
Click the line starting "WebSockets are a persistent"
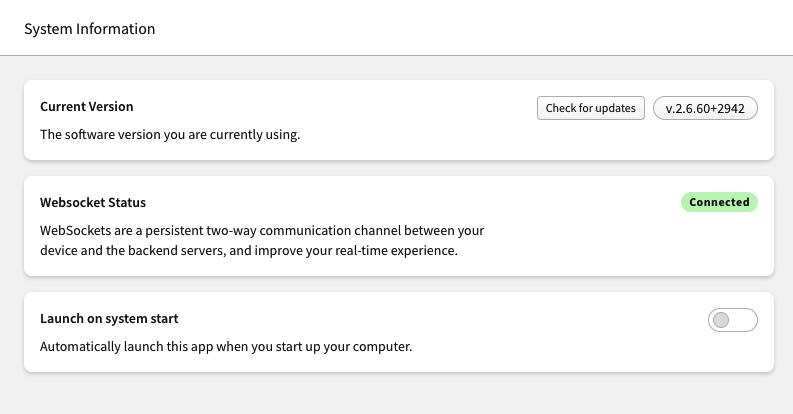[x=262, y=231]
